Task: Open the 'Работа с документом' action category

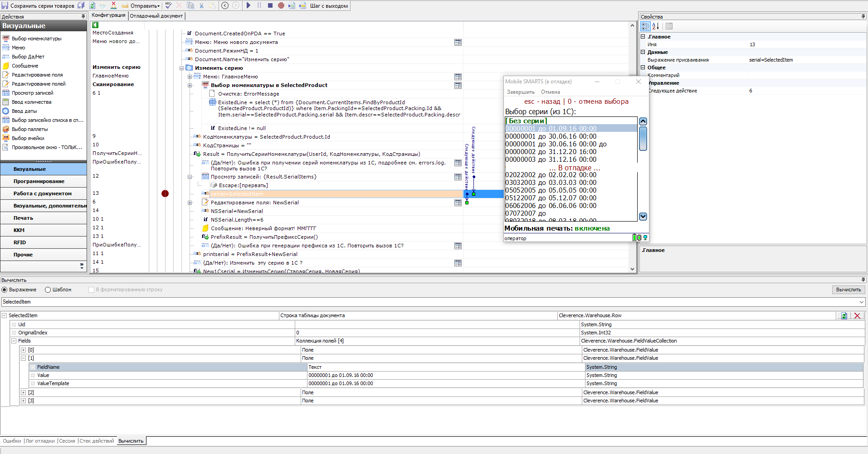Action: (x=44, y=193)
